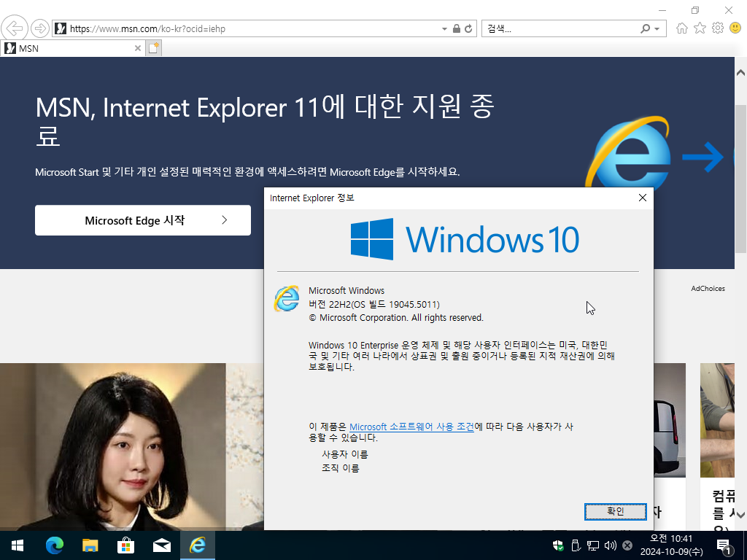Close the Internet Explorer 정보 dialog
Screen dimensions: 747x560
(643, 198)
